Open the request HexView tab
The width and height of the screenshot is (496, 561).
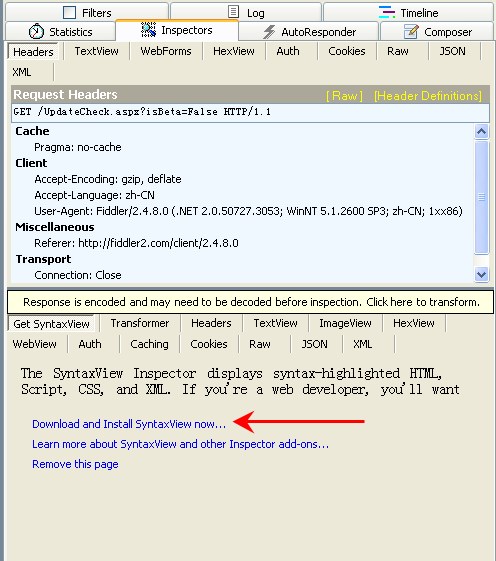[x=234, y=51]
